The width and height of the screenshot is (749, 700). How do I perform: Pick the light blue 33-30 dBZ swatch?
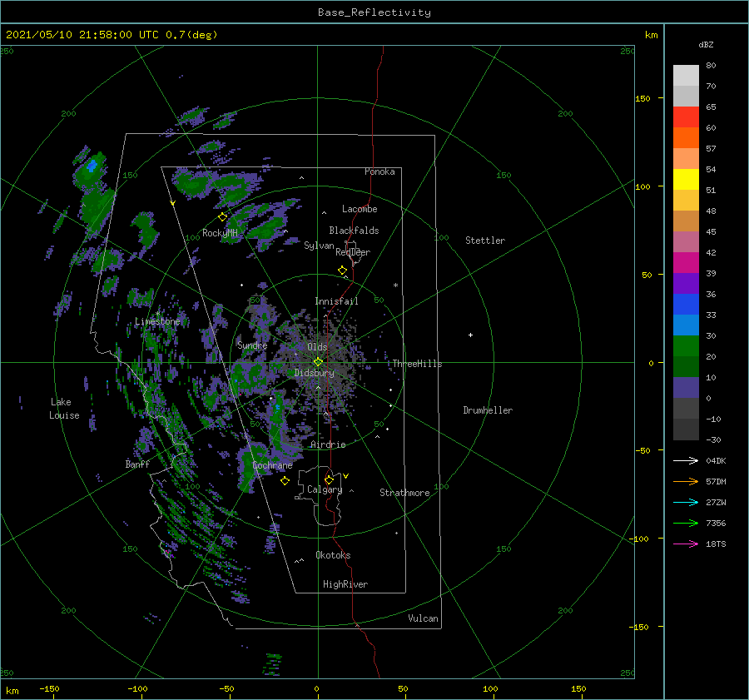(x=686, y=325)
